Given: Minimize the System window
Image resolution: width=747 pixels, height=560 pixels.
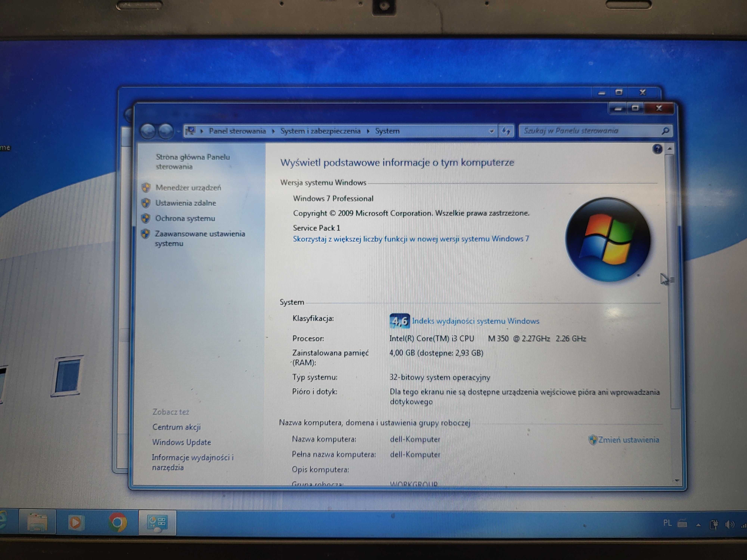Looking at the screenshot, I should (618, 108).
